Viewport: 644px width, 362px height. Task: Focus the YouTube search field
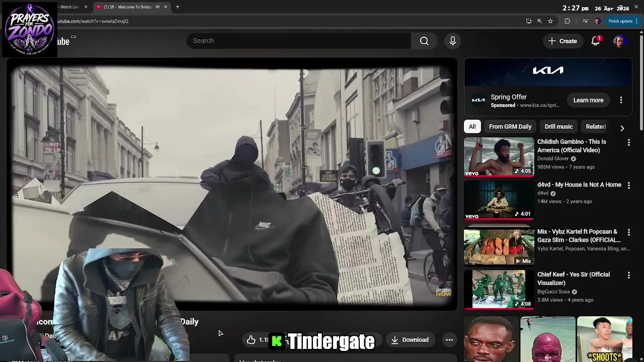coord(299,41)
